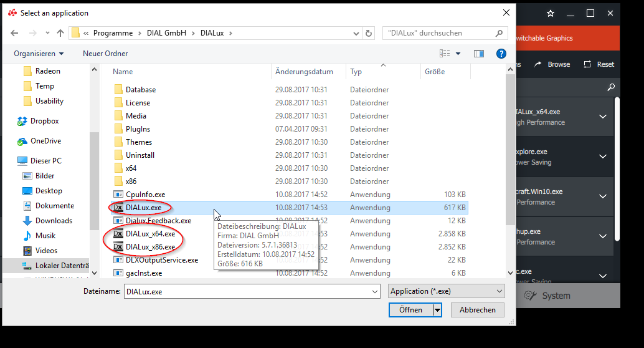Change the view layout icon

click(x=445, y=54)
